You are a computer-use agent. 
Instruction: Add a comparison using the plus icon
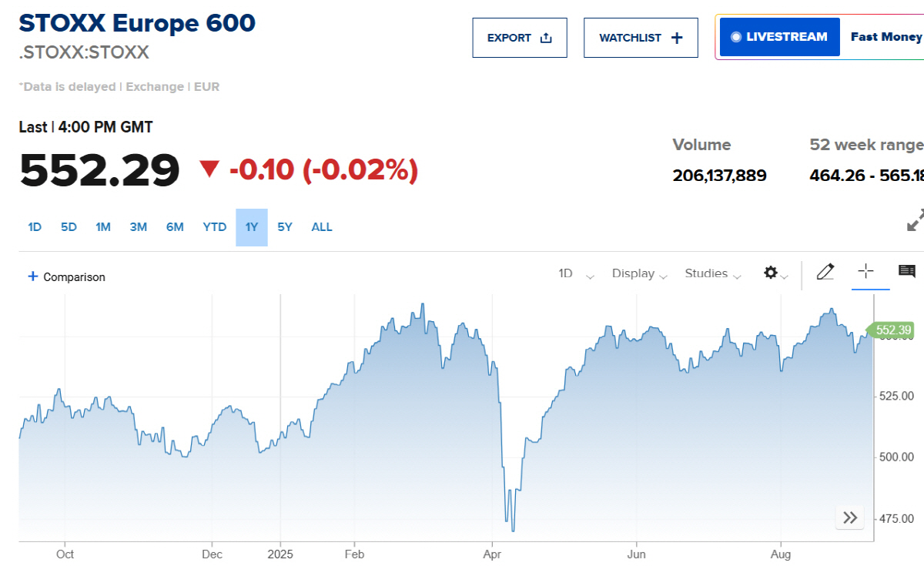32,276
